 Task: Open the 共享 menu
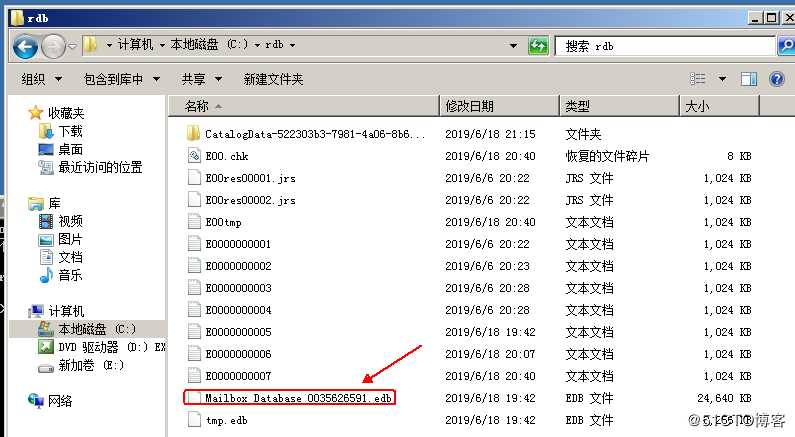pos(201,79)
